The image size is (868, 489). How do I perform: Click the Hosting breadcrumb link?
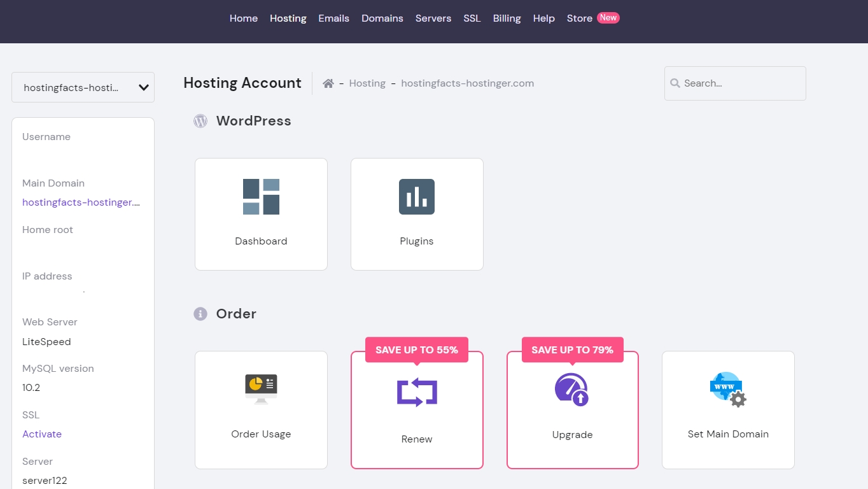[x=367, y=83]
